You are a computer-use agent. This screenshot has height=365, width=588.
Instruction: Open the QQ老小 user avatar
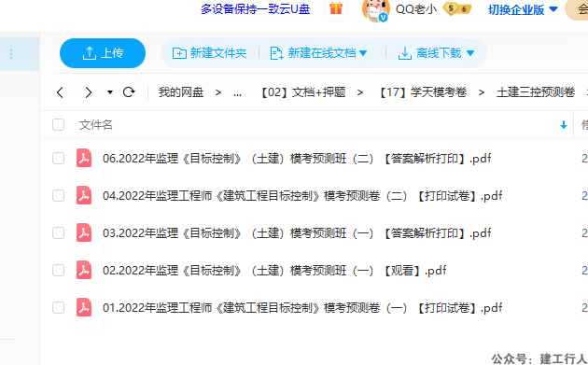click(375, 9)
